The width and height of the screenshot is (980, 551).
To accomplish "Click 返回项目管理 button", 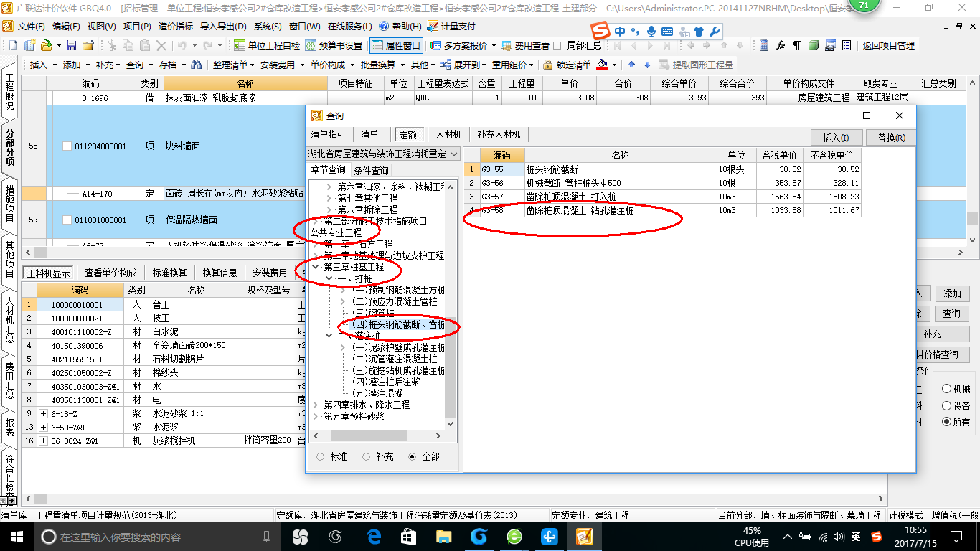I will pyautogui.click(x=888, y=45).
